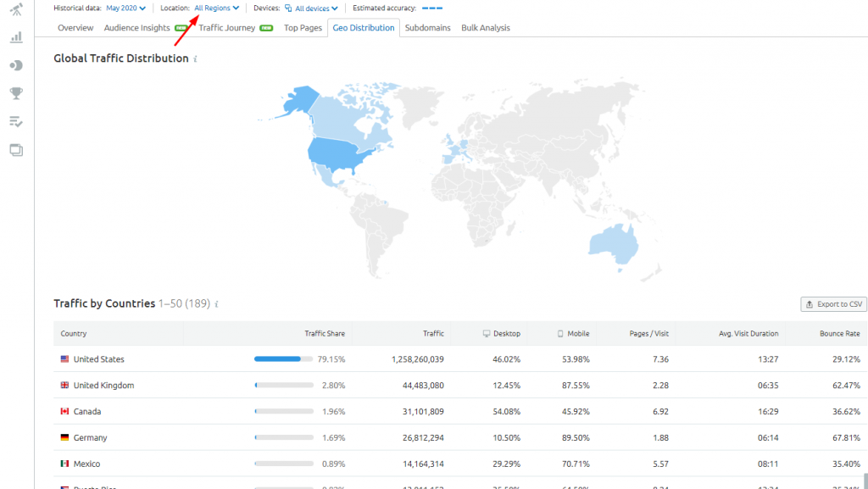
Task: Click the Germany country name
Action: click(90, 437)
